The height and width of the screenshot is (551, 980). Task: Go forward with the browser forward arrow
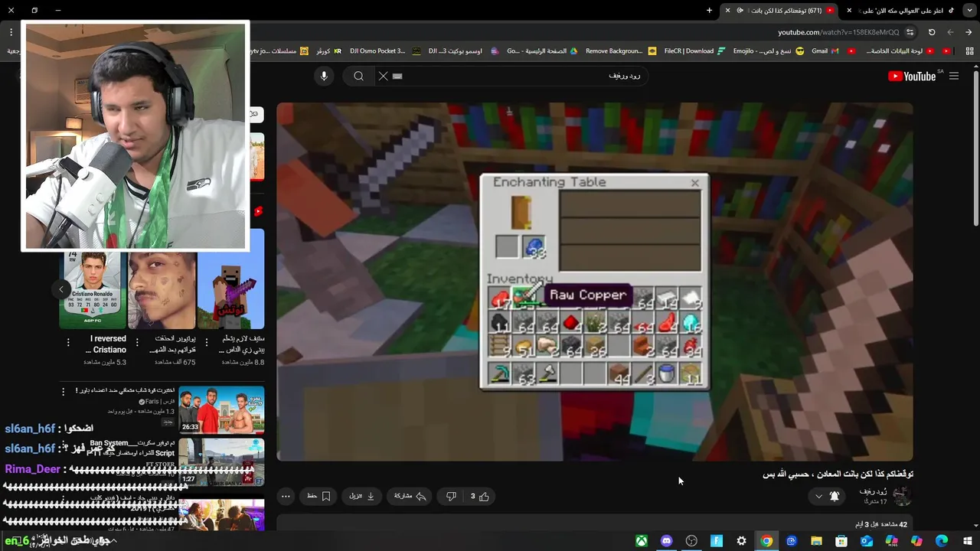950,32
